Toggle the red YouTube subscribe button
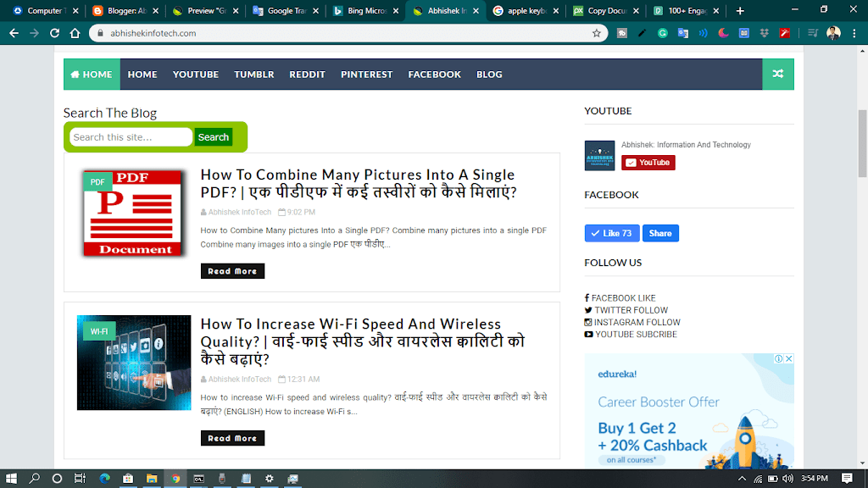 (x=648, y=163)
